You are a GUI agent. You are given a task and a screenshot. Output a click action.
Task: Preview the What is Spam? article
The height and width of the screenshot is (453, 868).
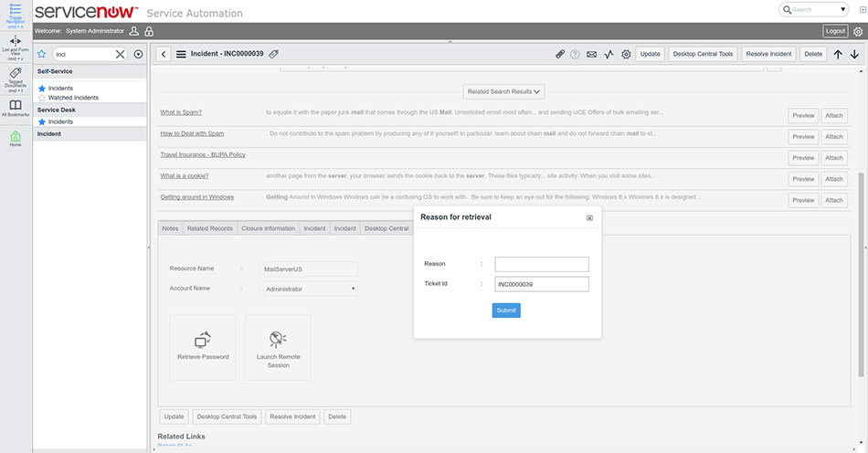tap(803, 116)
